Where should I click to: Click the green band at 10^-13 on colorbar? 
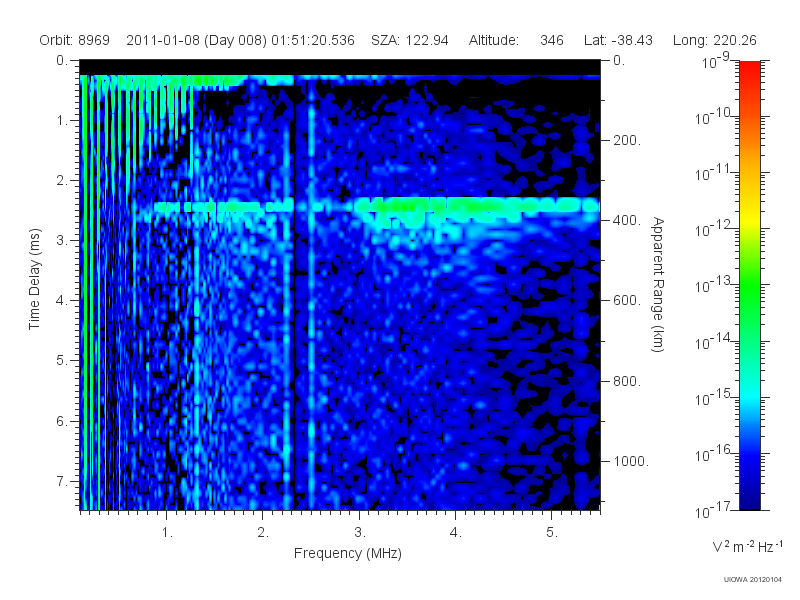(749, 284)
